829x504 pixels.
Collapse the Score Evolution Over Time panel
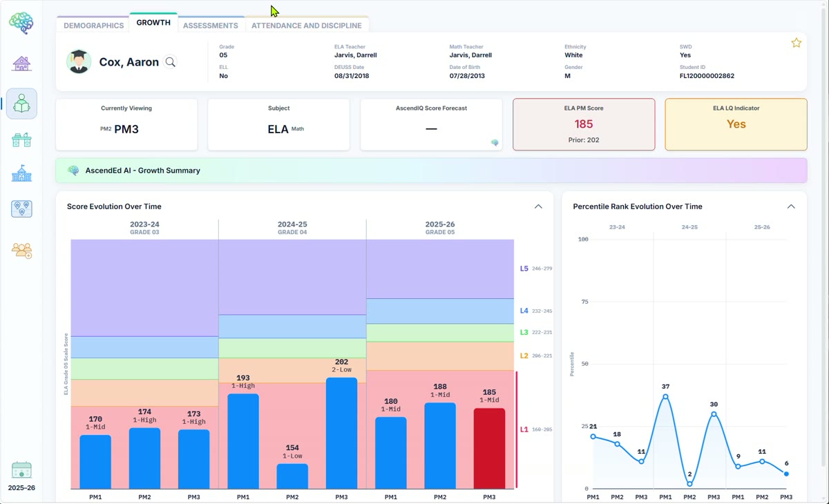[538, 206]
